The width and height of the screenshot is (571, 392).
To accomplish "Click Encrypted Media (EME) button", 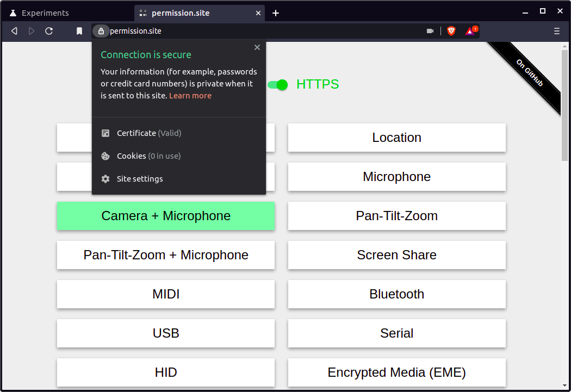I will tap(396, 372).
